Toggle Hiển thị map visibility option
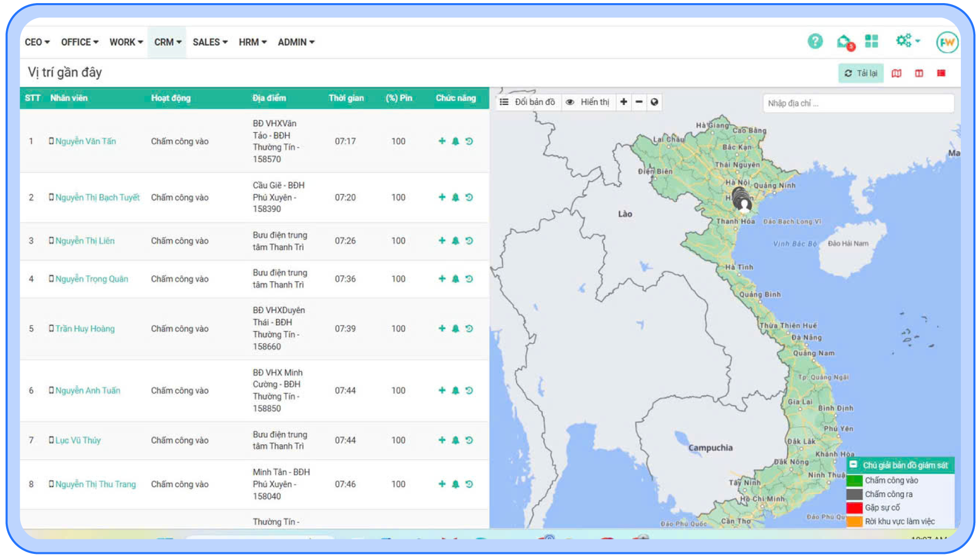 click(x=587, y=102)
